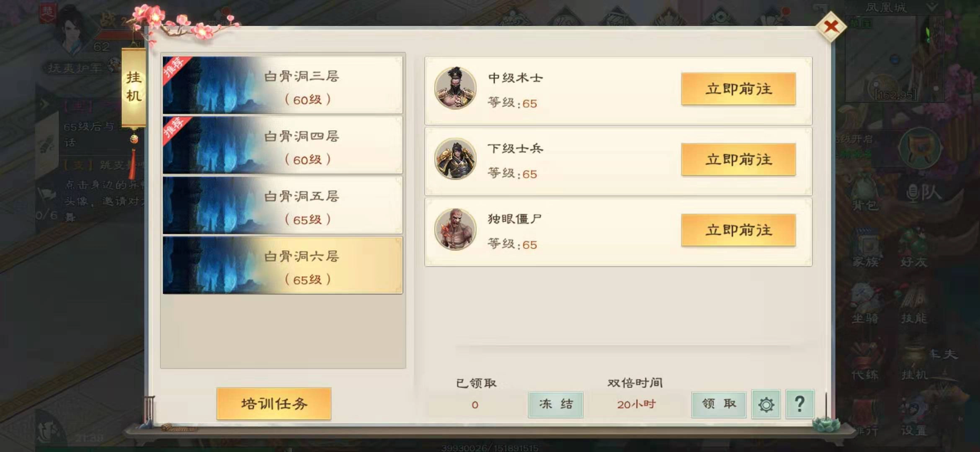Go to 独眼僵尸 via 立即前往

pyautogui.click(x=738, y=230)
